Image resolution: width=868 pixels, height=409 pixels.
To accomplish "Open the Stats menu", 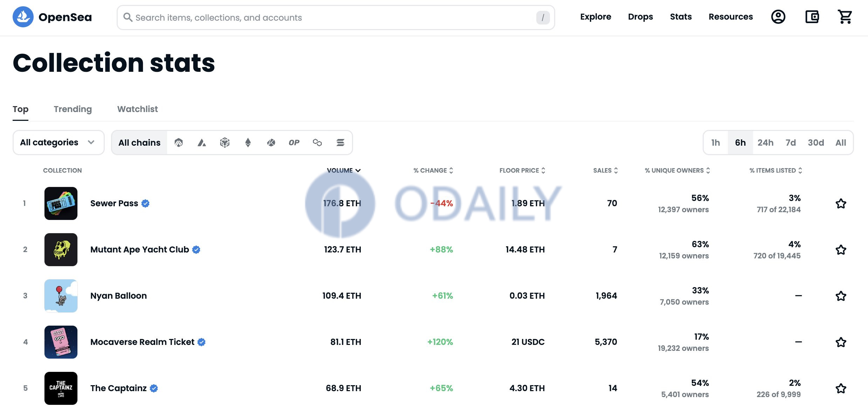I will tap(681, 17).
